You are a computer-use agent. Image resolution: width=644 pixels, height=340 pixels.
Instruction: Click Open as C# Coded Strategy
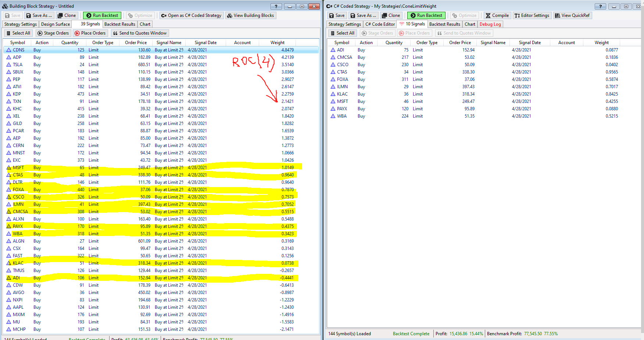click(191, 15)
